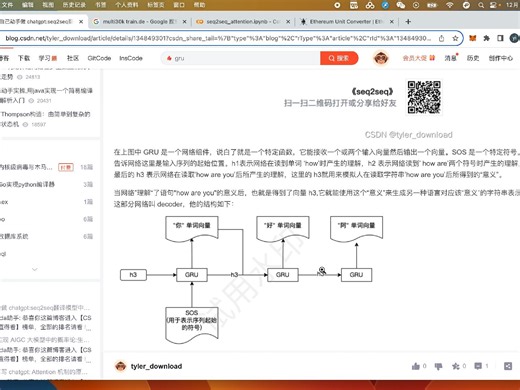Open InsCode in CSDN navigation
520x390 pixels.
coord(131,58)
